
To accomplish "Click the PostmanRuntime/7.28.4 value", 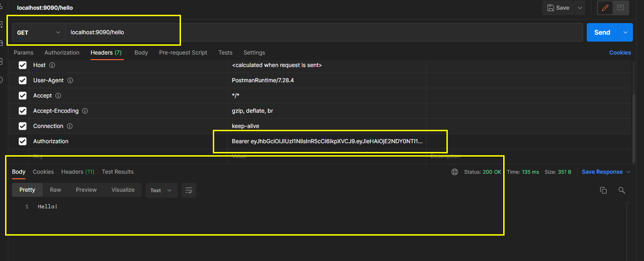I will 263,80.
